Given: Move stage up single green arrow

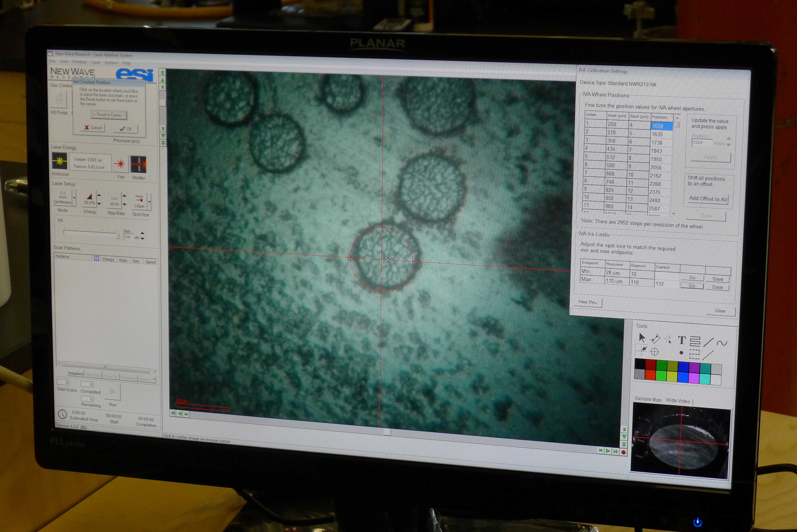Looking at the screenshot, I should point(163,80).
